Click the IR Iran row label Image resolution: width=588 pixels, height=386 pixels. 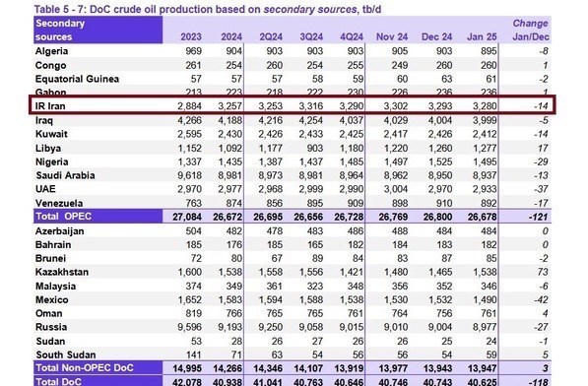pos(50,106)
